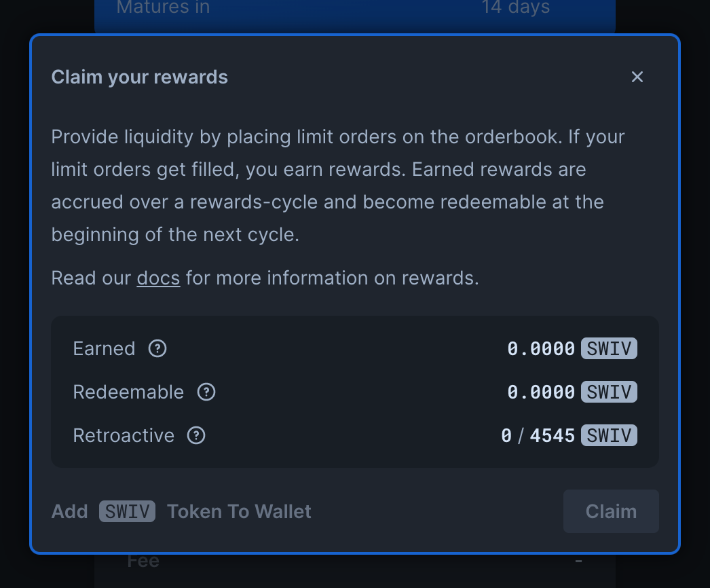Click the SWIV badge on the Redeemable row
The width and height of the screenshot is (710, 588).
pyautogui.click(x=609, y=392)
